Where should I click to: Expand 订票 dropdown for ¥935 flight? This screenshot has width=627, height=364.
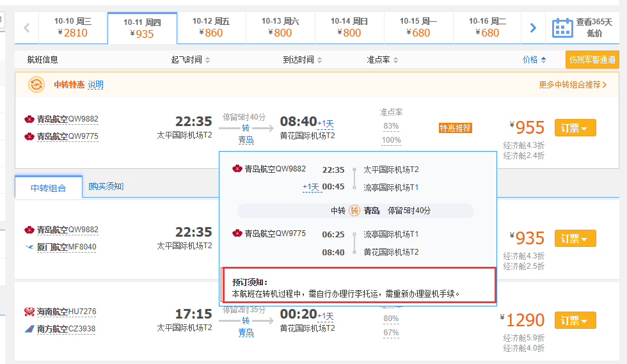coord(575,239)
